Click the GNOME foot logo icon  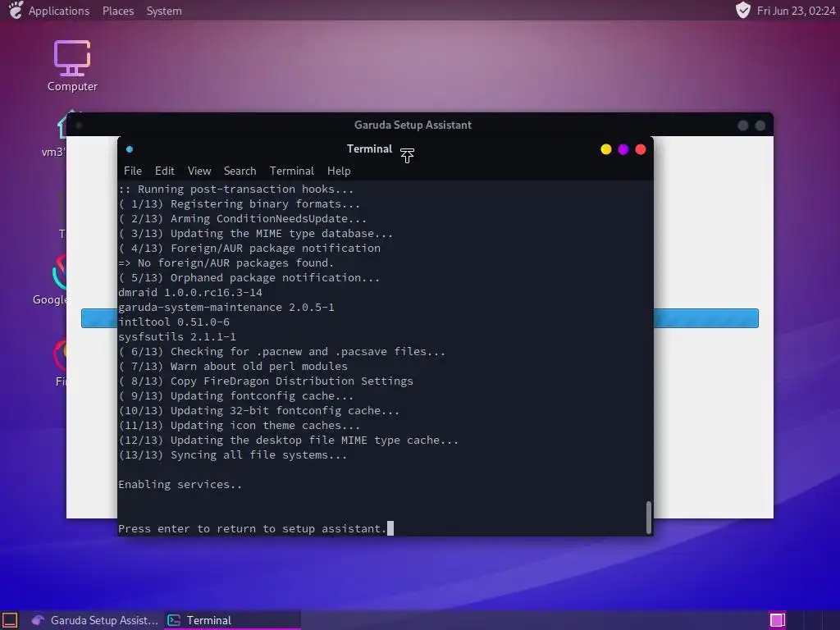(x=16, y=10)
